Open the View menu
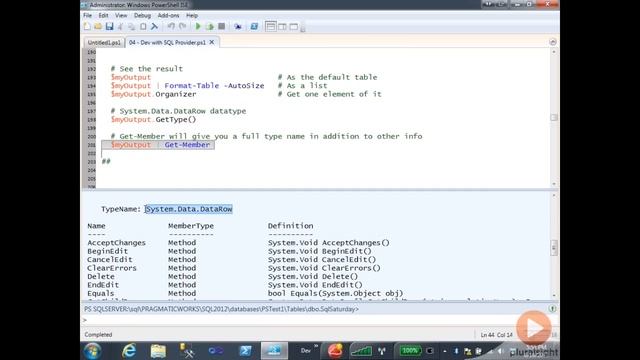 (x=121, y=16)
